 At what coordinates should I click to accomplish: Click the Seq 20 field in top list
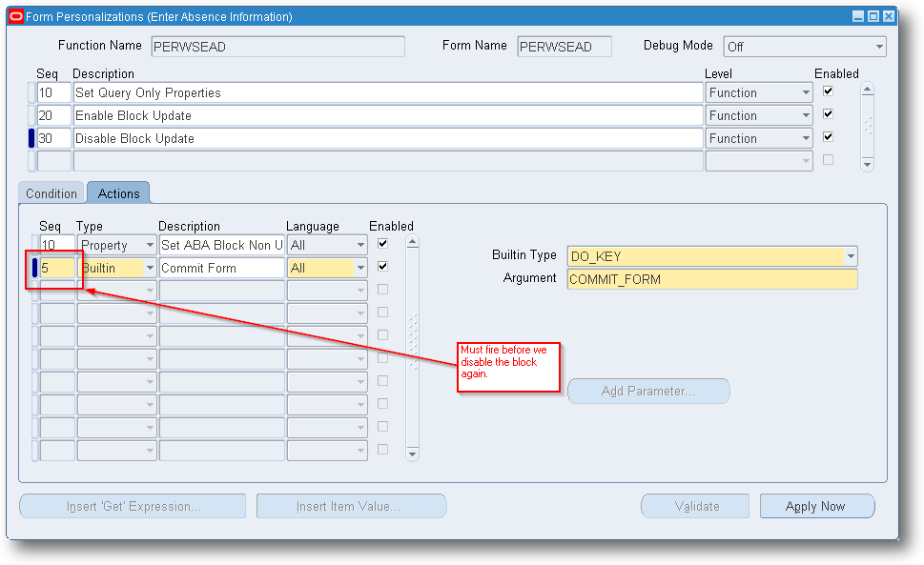pos(53,115)
